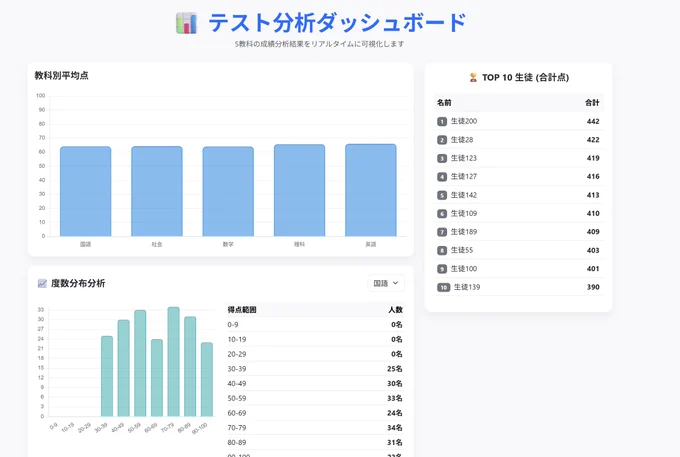Click the 80-89 histogram bar
680x457 pixels.
[x=190, y=366]
